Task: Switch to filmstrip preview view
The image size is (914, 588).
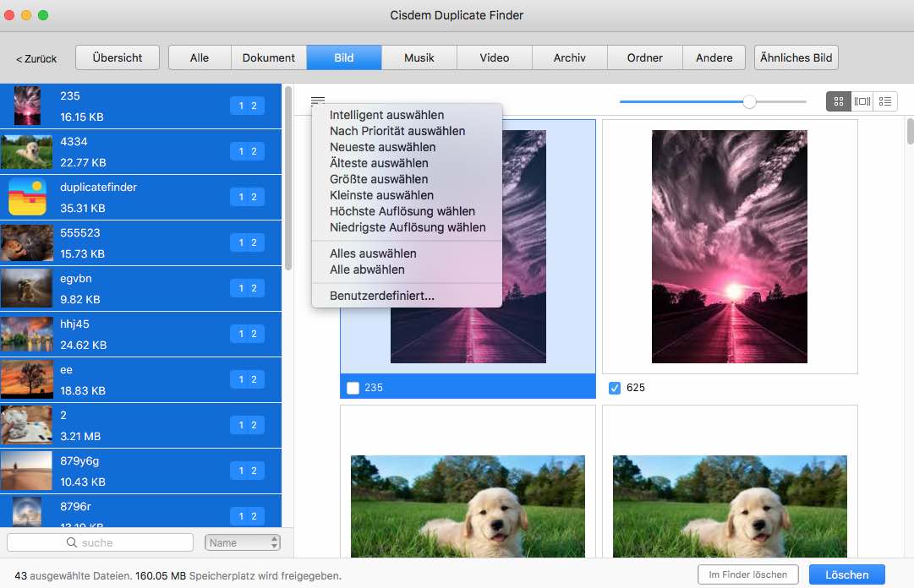Action: (x=862, y=101)
